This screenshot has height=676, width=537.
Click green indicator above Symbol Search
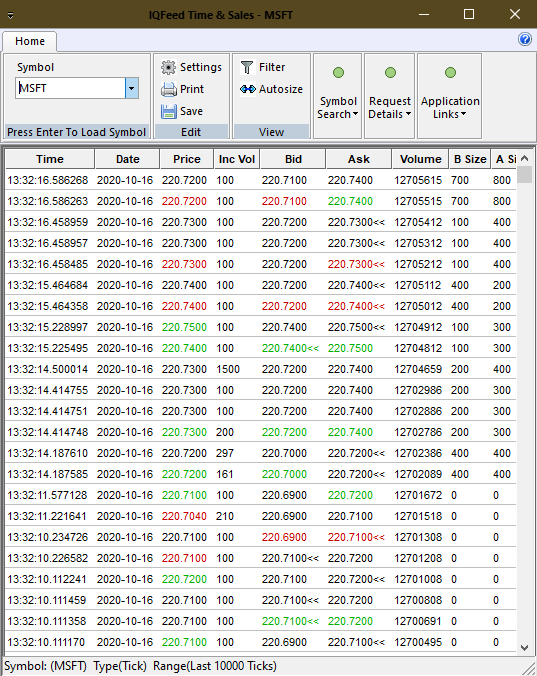click(338, 72)
